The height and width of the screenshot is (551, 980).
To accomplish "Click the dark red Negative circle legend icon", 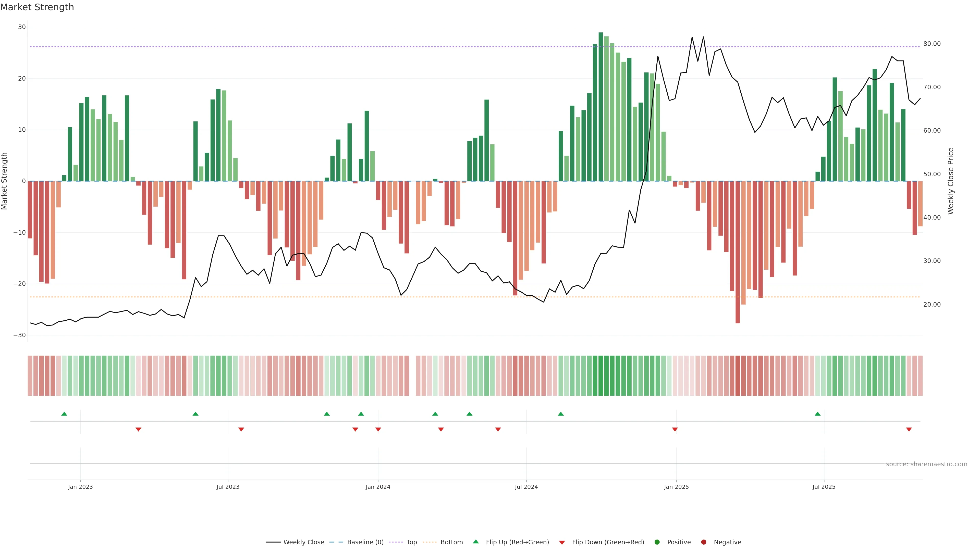I will 703,542.
